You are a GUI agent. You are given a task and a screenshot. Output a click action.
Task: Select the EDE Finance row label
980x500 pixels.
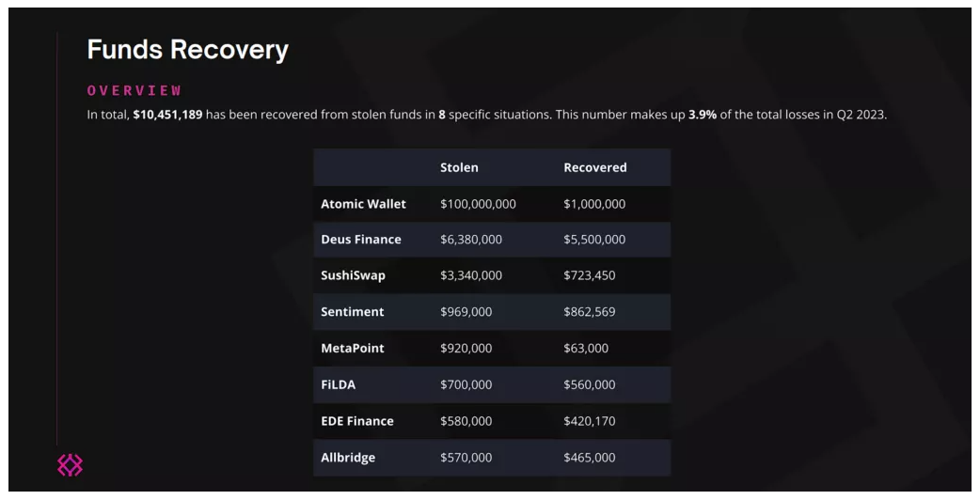tap(357, 421)
